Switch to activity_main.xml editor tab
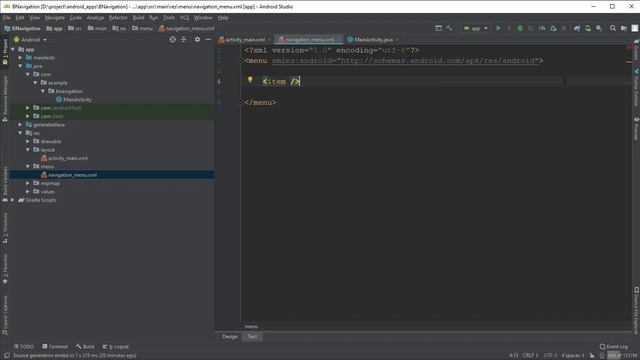 click(245, 40)
